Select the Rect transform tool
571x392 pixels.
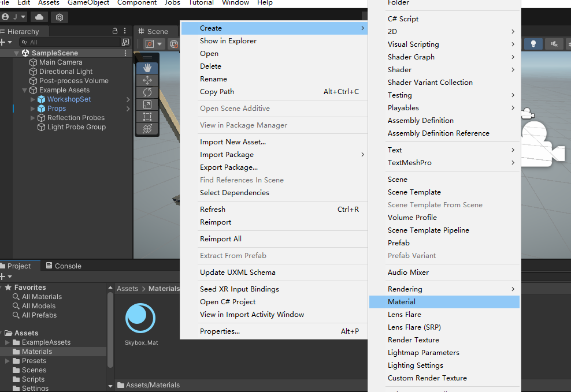click(x=147, y=117)
